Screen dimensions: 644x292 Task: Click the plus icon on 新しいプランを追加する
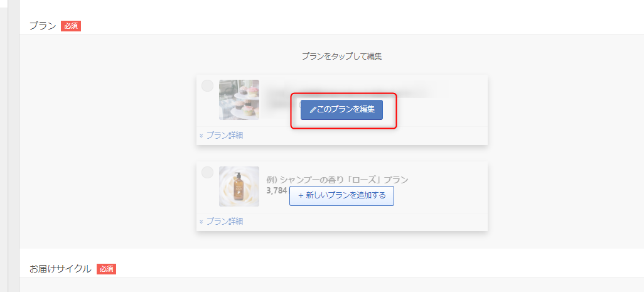coord(301,195)
